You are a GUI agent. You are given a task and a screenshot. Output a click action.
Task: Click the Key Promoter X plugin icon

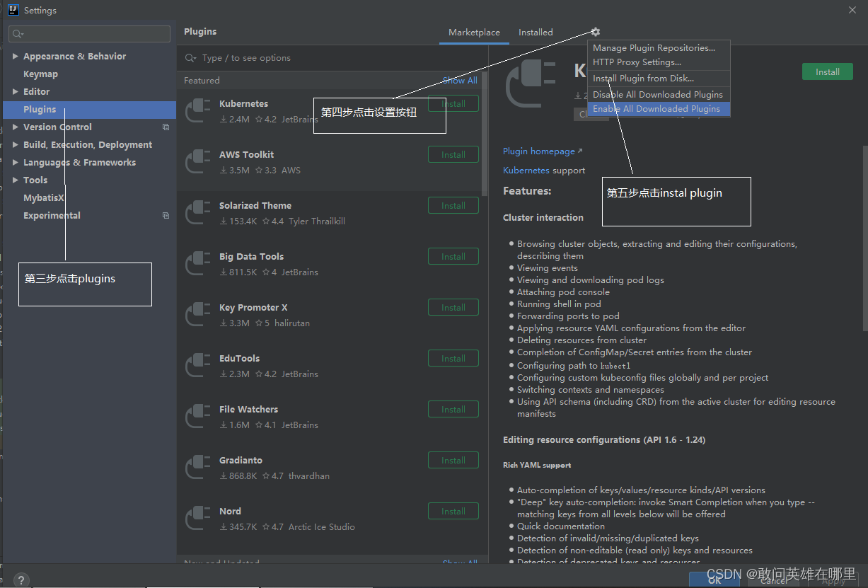point(197,315)
